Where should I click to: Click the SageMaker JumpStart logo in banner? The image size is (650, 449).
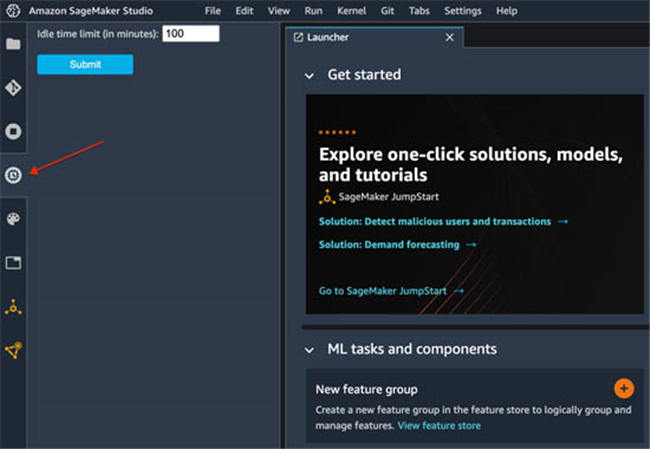tap(327, 197)
